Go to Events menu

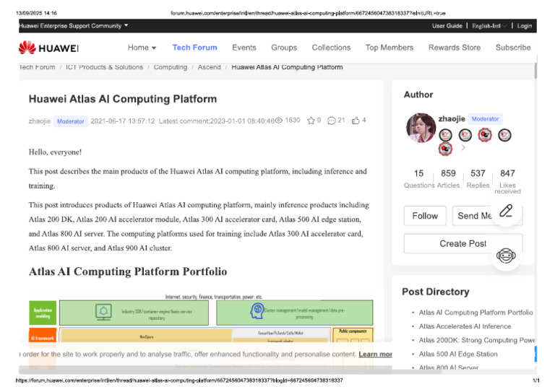point(244,48)
